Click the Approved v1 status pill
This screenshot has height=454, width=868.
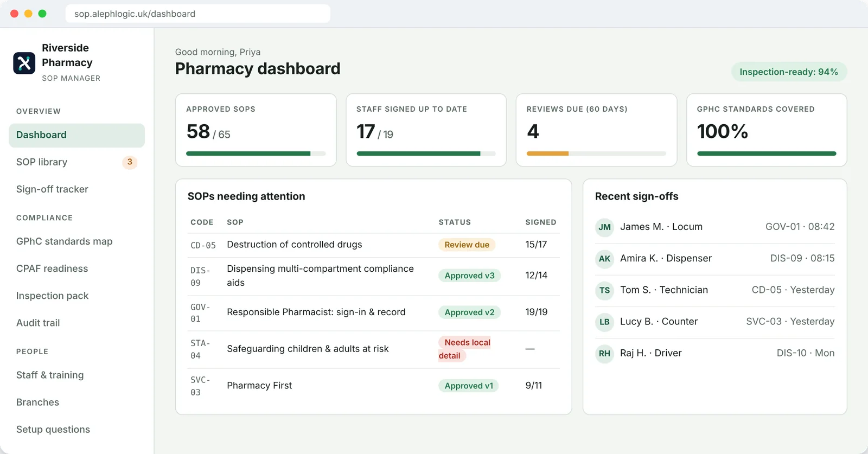point(469,386)
